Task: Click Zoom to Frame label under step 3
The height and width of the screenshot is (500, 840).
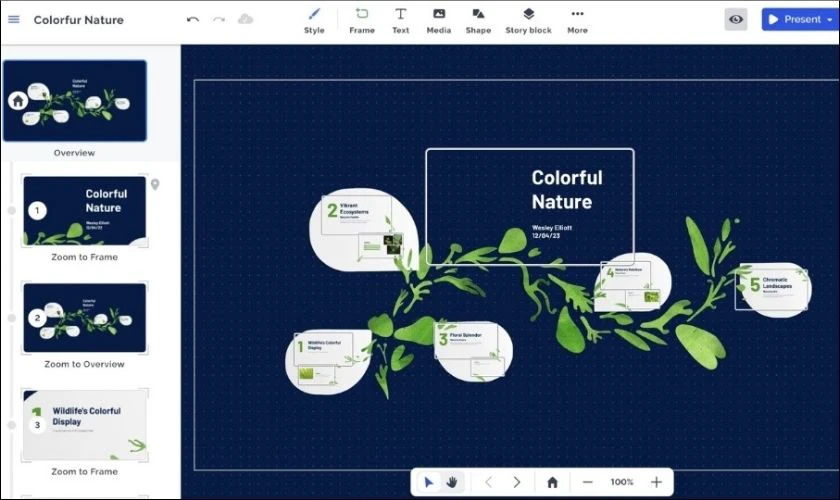Action: click(85, 472)
